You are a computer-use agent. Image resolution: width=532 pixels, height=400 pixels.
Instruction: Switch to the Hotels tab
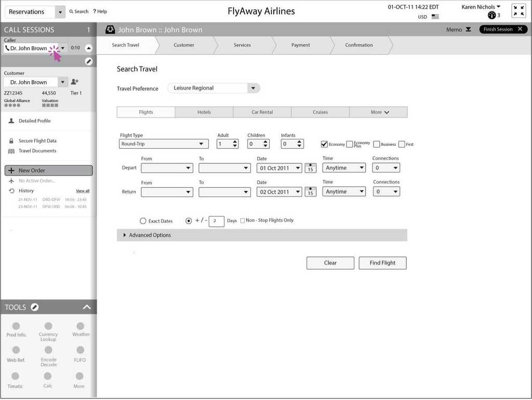[204, 112]
